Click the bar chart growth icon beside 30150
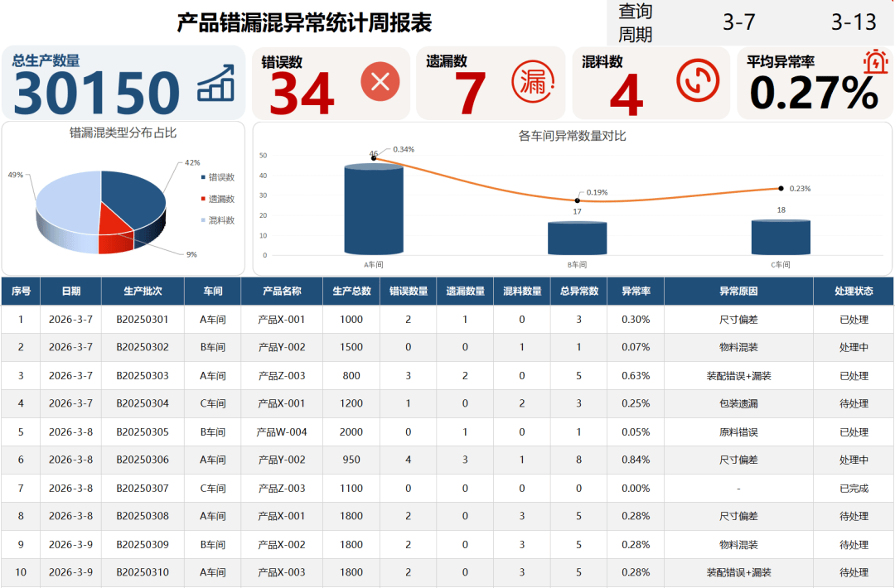 (x=215, y=84)
